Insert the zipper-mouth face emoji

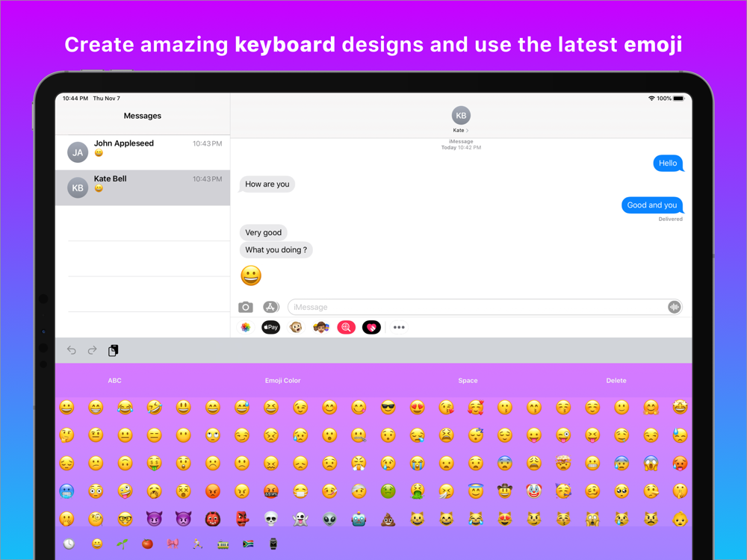pos(359,435)
